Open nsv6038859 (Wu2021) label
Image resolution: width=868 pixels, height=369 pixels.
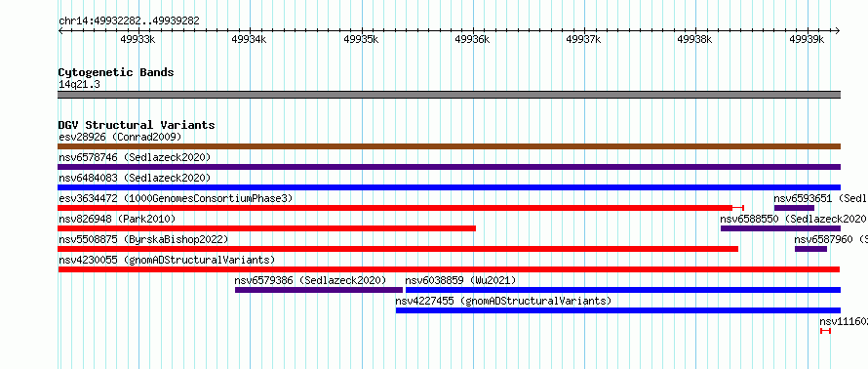[x=460, y=280]
